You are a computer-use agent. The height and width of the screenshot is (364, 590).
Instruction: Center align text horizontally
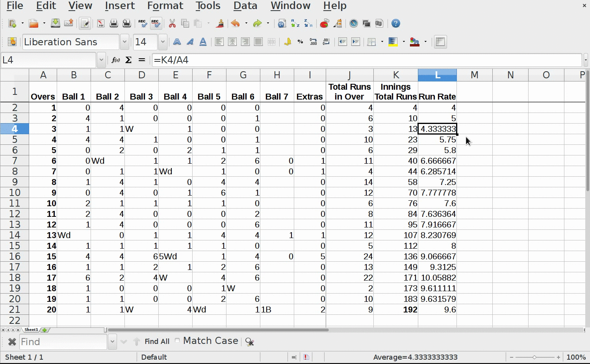(232, 42)
